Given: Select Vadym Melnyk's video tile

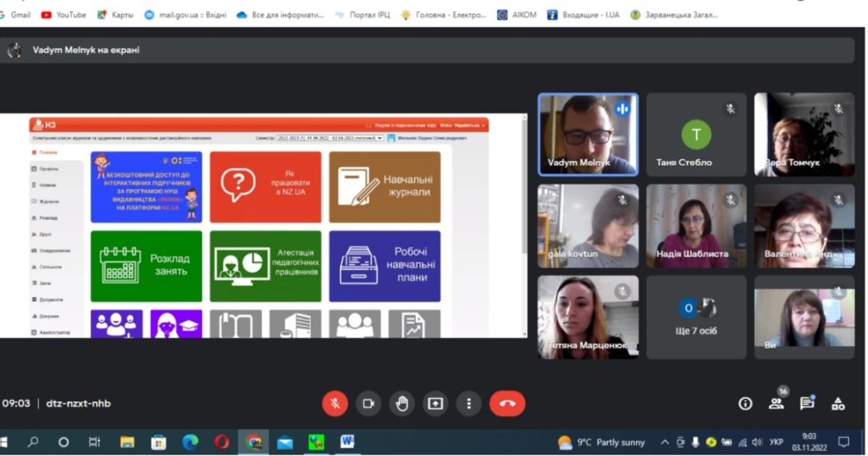Looking at the screenshot, I should (x=588, y=135).
